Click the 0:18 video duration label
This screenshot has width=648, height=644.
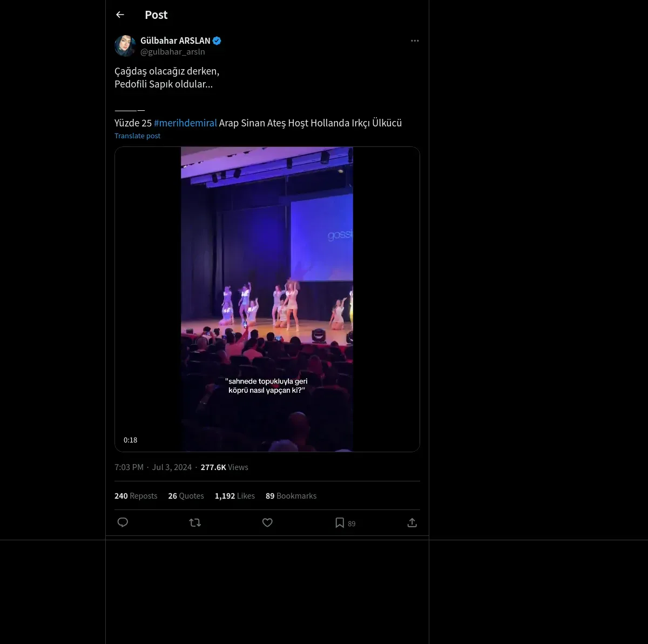(x=130, y=440)
